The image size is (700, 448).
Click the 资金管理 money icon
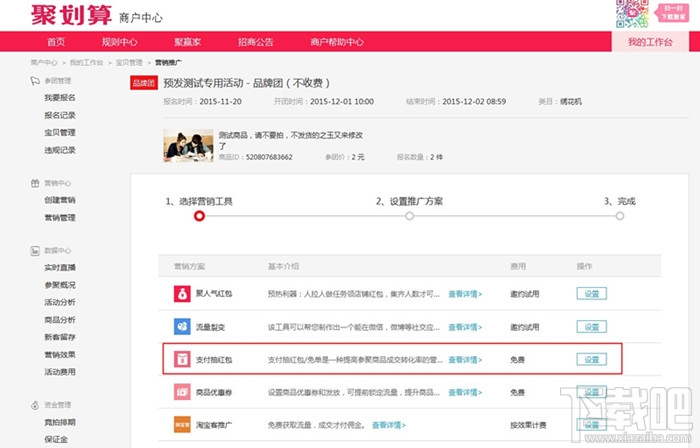[x=35, y=405]
